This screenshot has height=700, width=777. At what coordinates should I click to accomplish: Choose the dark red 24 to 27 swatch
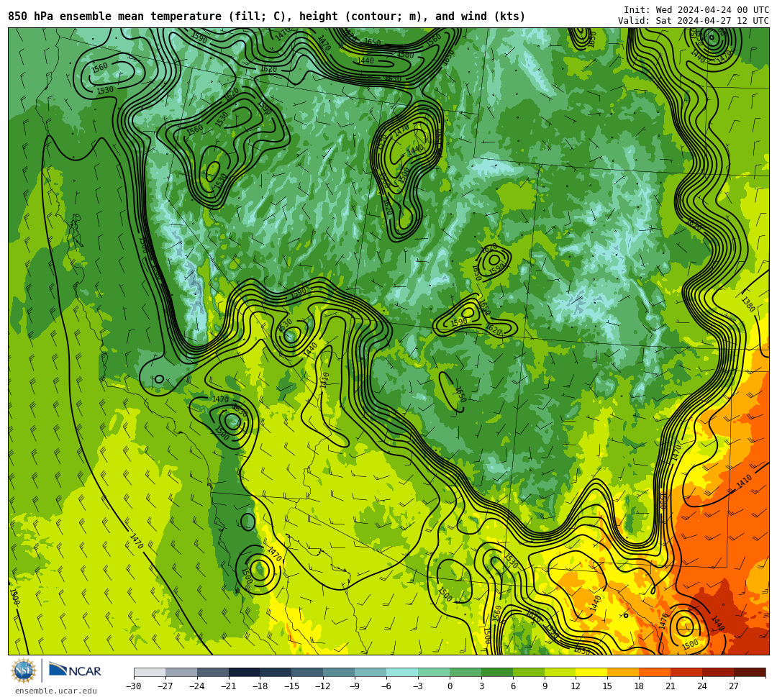(719, 672)
